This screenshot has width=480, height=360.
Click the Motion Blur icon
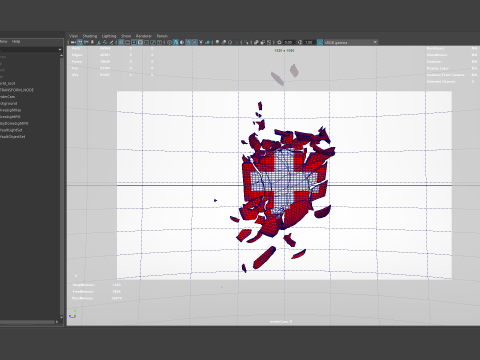pos(224,42)
